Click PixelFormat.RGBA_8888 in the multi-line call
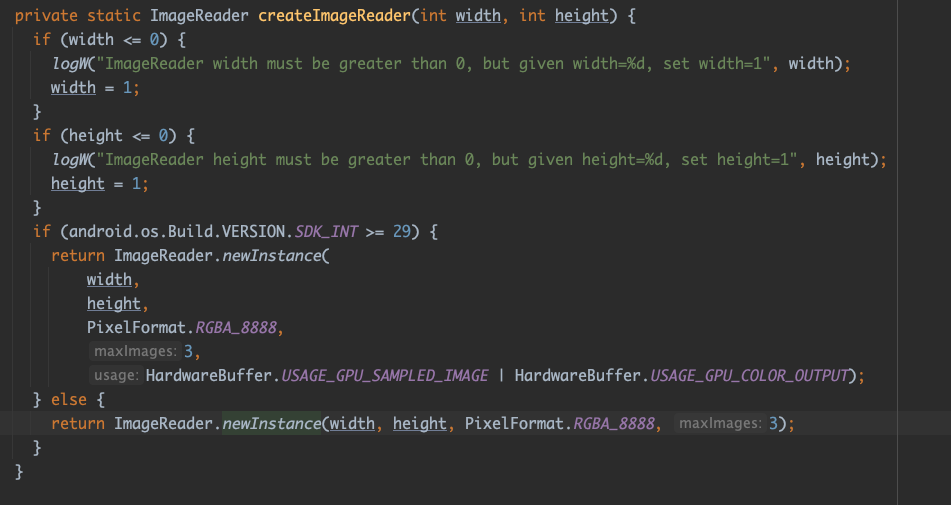Image resolution: width=951 pixels, height=505 pixels. 182,327
